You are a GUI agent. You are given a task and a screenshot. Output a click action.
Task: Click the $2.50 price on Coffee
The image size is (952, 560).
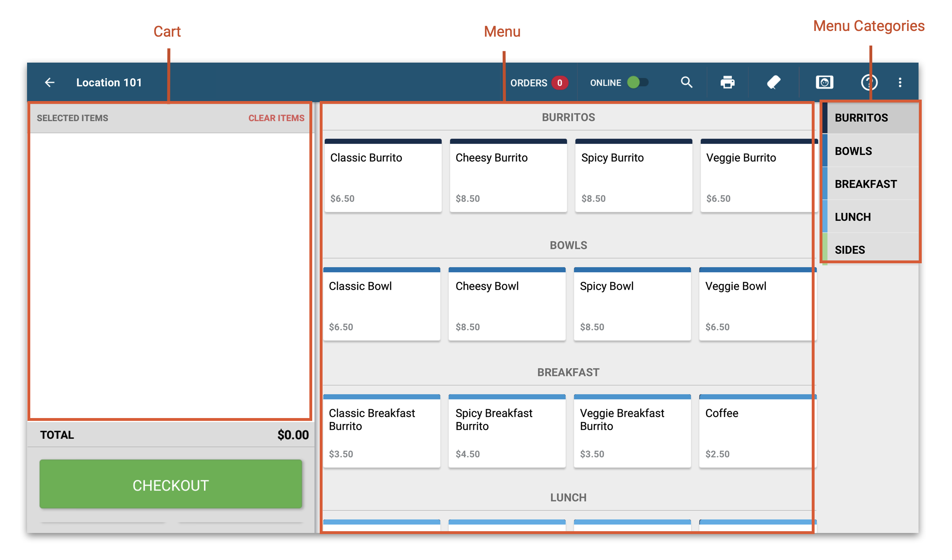(717, 454)
